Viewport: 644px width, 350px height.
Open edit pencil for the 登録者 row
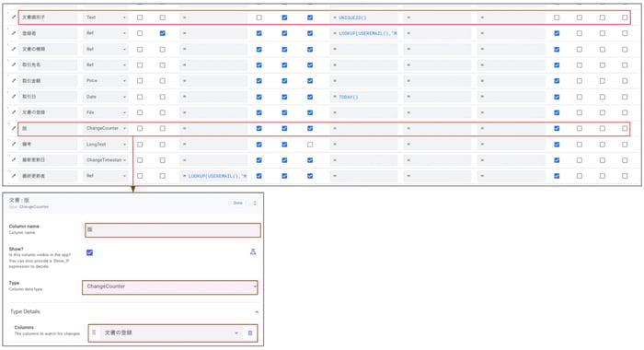click(14, 33)
